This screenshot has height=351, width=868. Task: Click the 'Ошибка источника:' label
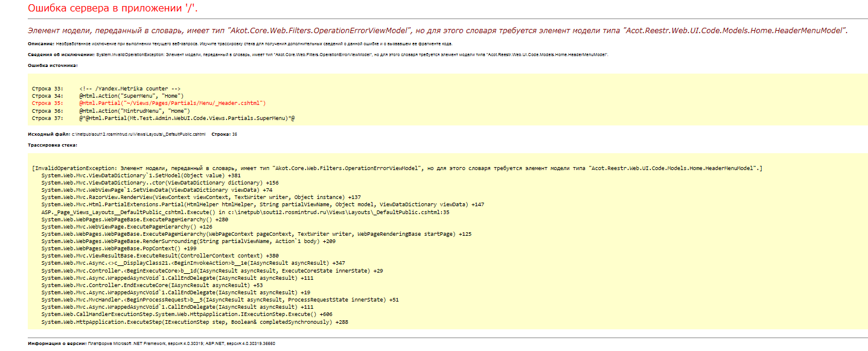pos(52,65)
